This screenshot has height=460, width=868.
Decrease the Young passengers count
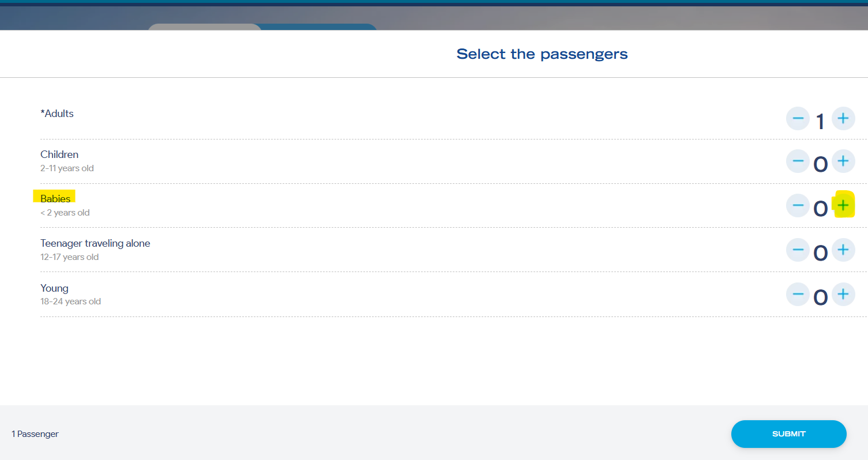tap(798, 295)
